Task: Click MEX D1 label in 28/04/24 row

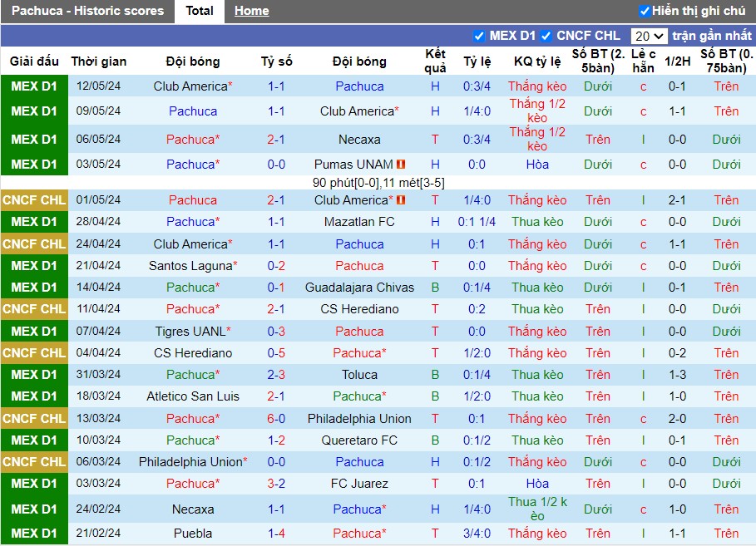Action: point(34,222)
